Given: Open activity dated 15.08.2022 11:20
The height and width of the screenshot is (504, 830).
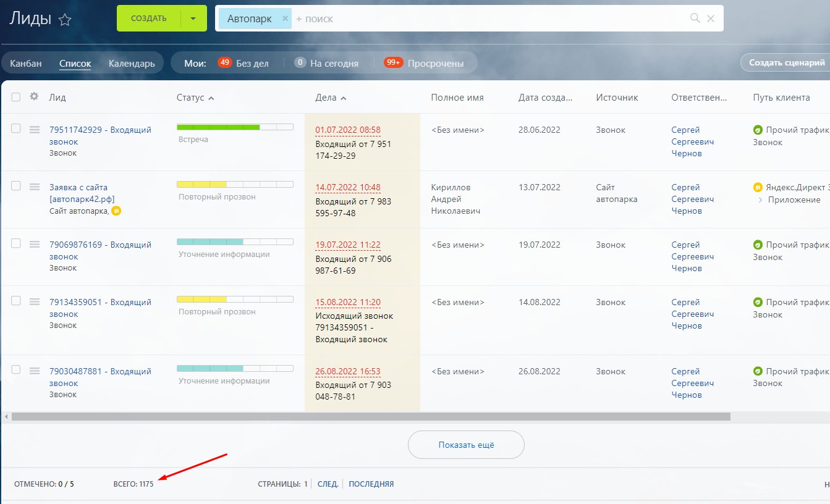Looking at the screenshot, I should coord(348,303).
